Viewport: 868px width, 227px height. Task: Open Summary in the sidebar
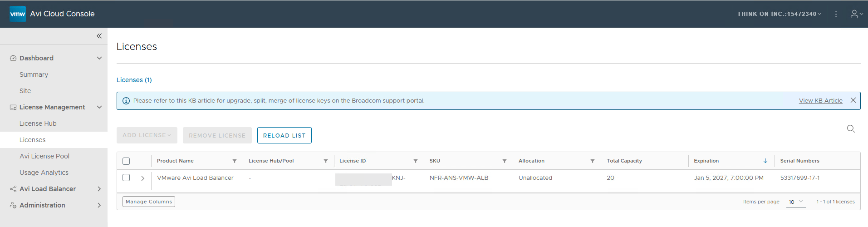tap(34, 74)
